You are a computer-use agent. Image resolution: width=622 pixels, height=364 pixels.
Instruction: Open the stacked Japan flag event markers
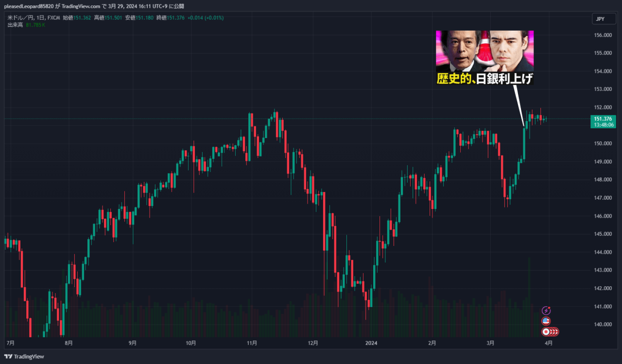(x=550, y=331)
